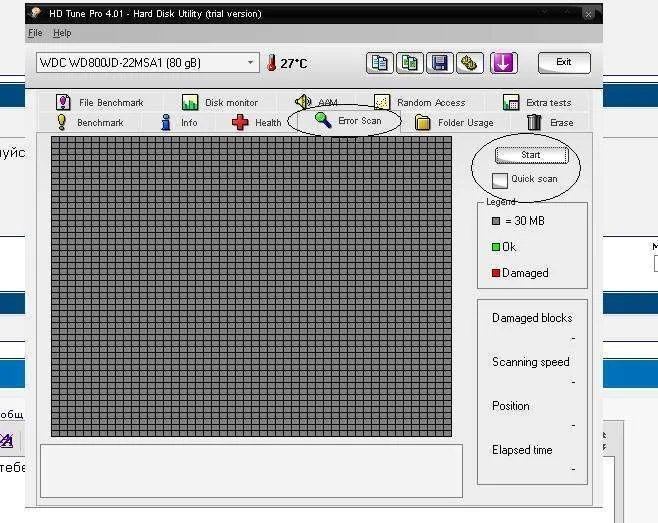Click the red Damaged legend swatch
This screenshot has width=658, height=523.
tap(496, 273)
